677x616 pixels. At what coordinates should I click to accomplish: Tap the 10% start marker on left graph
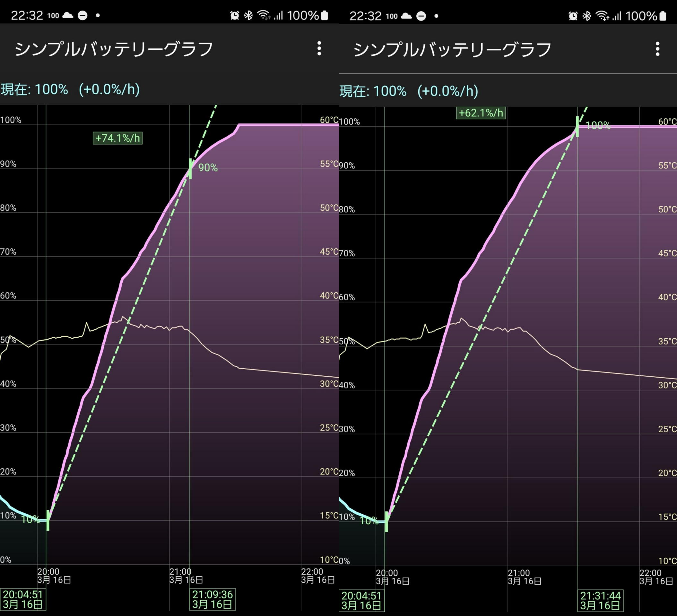48,520
